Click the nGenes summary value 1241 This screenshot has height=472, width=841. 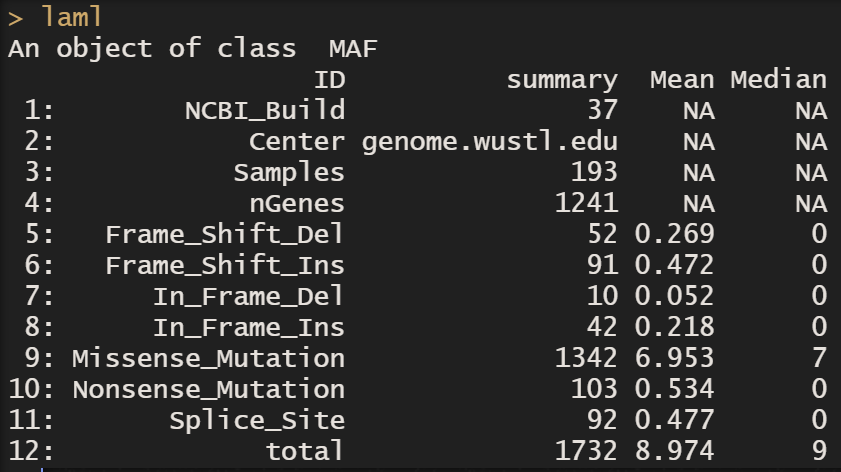(586, 203)
